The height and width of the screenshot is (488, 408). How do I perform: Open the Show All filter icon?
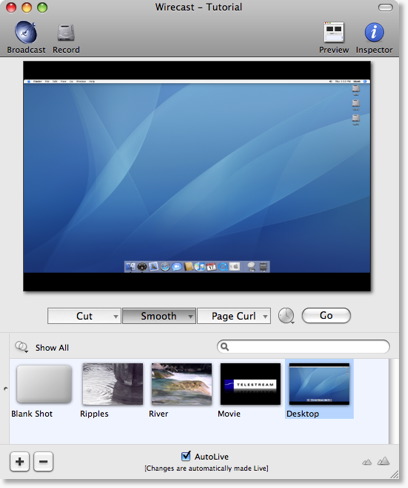click(x=21, y=347)
